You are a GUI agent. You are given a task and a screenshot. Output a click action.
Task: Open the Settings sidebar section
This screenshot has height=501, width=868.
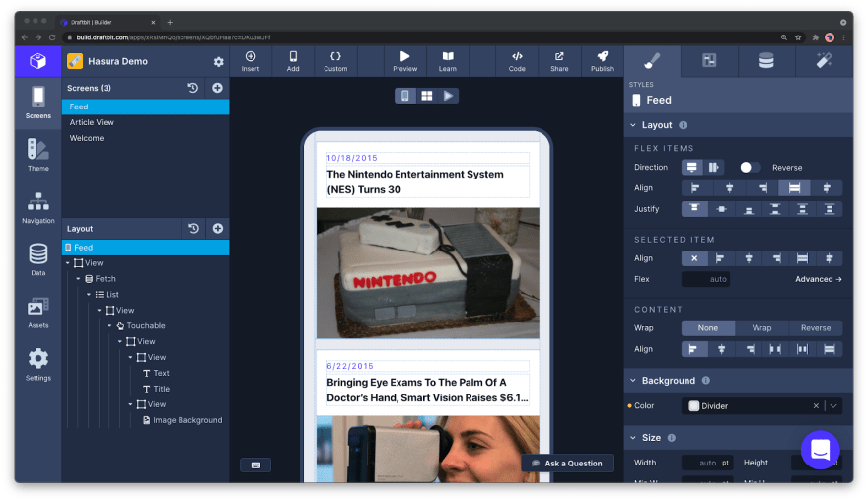pos(37,364)
